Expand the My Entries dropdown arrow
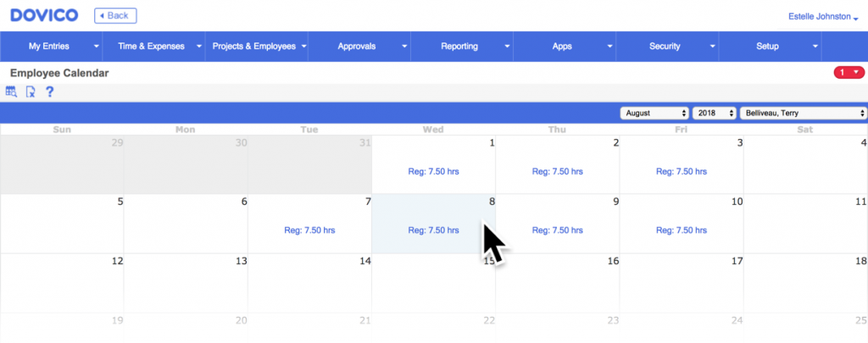868x343 pixels. click(97, 47)
